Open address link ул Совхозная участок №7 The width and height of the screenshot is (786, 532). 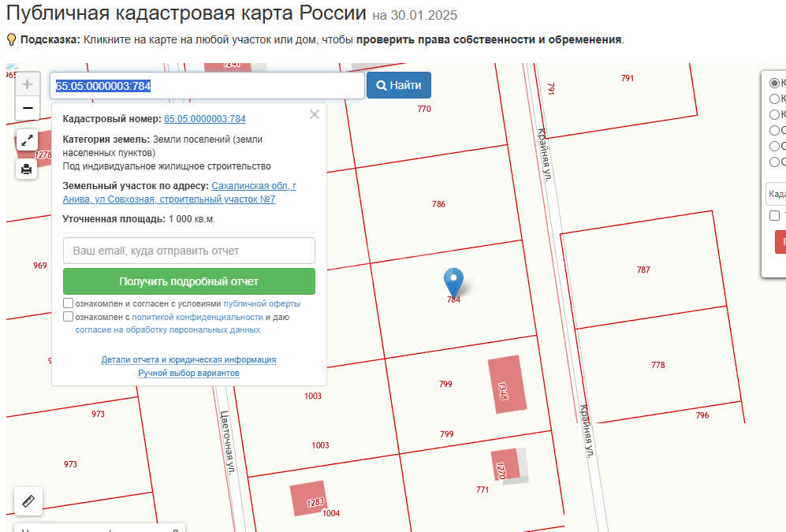[168, 199]
